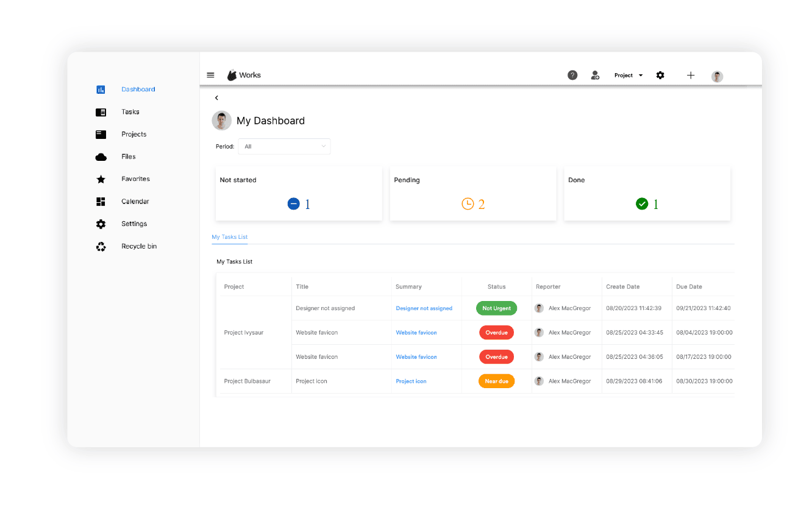The image size is (812, 524).
Task: Open the top bar settings gear
Action: (660, 76)
